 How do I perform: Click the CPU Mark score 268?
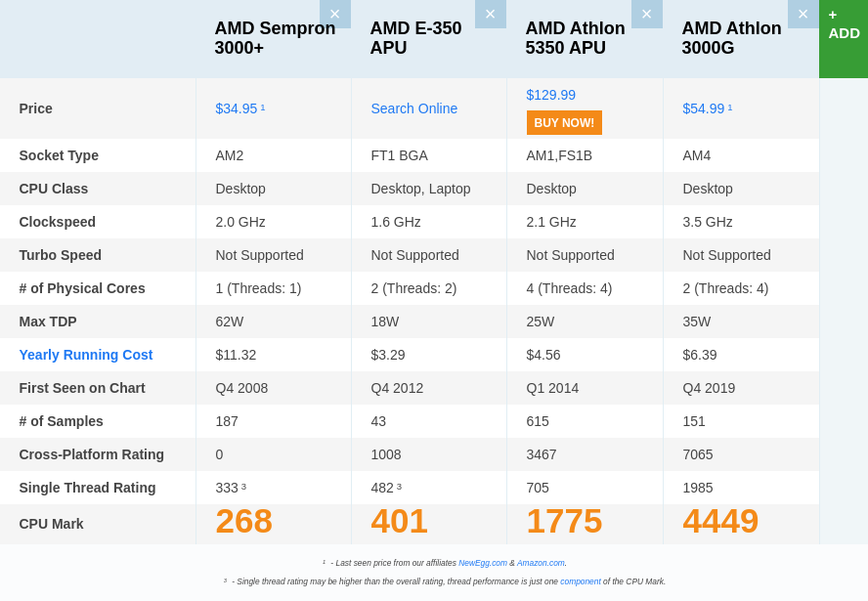[244, 521]
